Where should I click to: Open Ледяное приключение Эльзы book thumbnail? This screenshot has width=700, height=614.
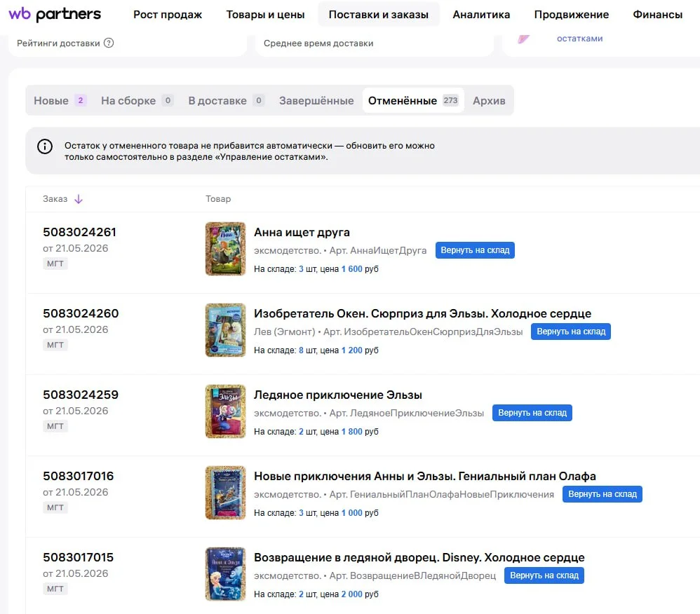[x=225, y=411]
